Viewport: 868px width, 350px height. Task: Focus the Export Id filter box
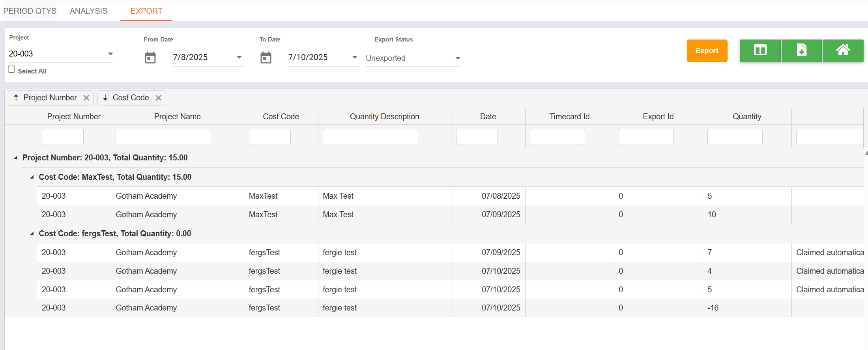coord(646,137)
